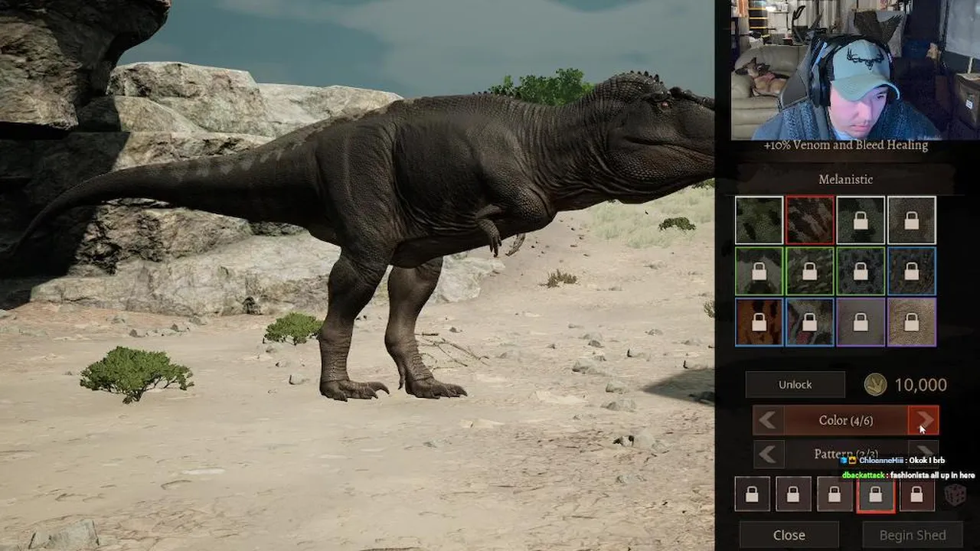
Task: Select the first unlocked camo skin thumbnail
Action: pyautogui.click(x=759, y=220)
